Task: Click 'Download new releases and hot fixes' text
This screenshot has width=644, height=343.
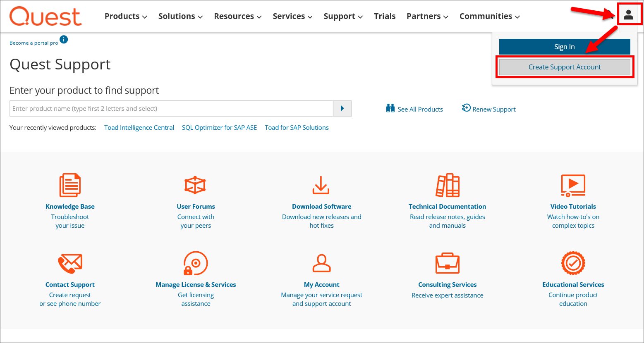Action: tap(321, 221)
